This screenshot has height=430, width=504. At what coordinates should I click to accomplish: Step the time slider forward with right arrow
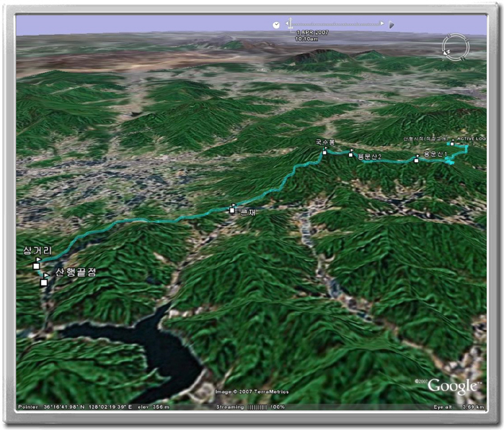pos(382,24)
